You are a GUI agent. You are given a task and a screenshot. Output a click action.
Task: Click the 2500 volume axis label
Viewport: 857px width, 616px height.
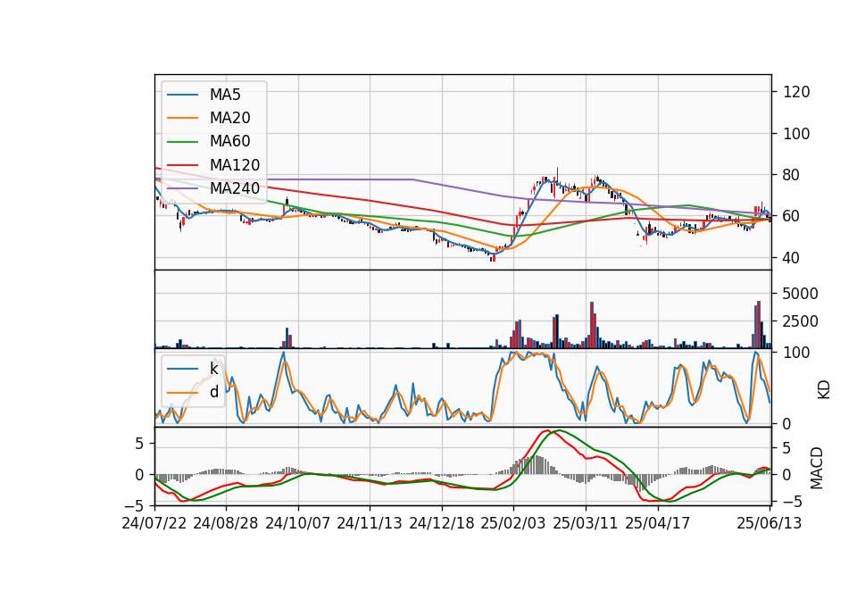pos(800,321)
